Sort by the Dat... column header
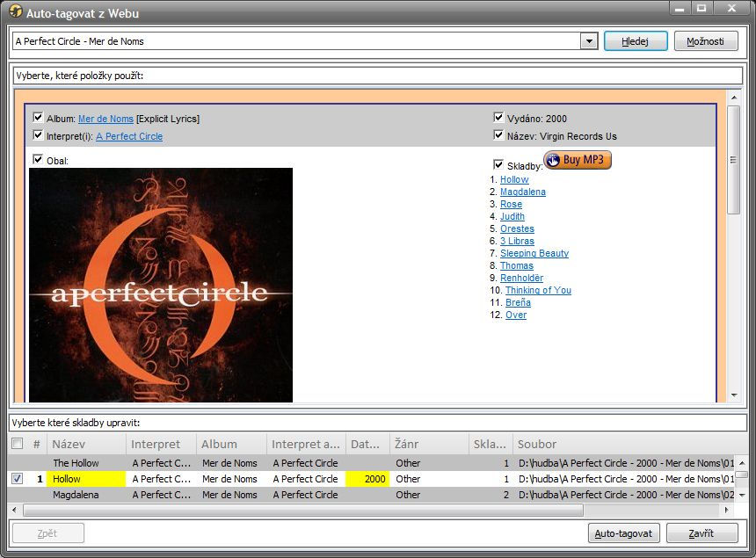Viewport: 756px width, 558px height. coord(367,444)
